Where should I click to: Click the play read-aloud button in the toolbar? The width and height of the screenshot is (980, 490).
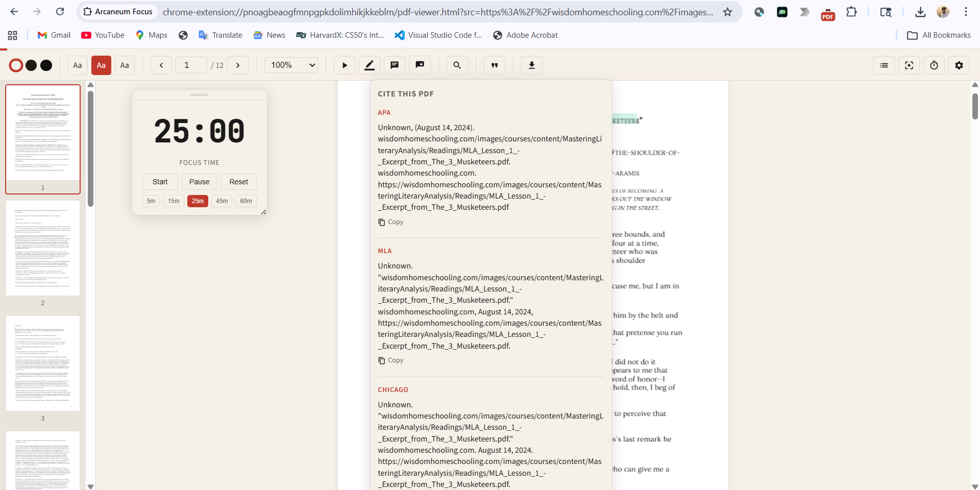pos(345,65)
